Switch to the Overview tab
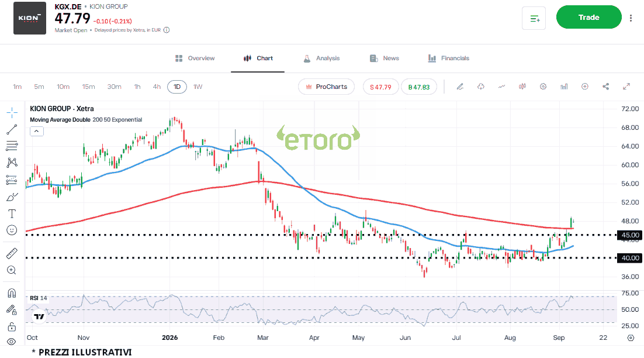The image size is (644, 358). coord(195,58)
